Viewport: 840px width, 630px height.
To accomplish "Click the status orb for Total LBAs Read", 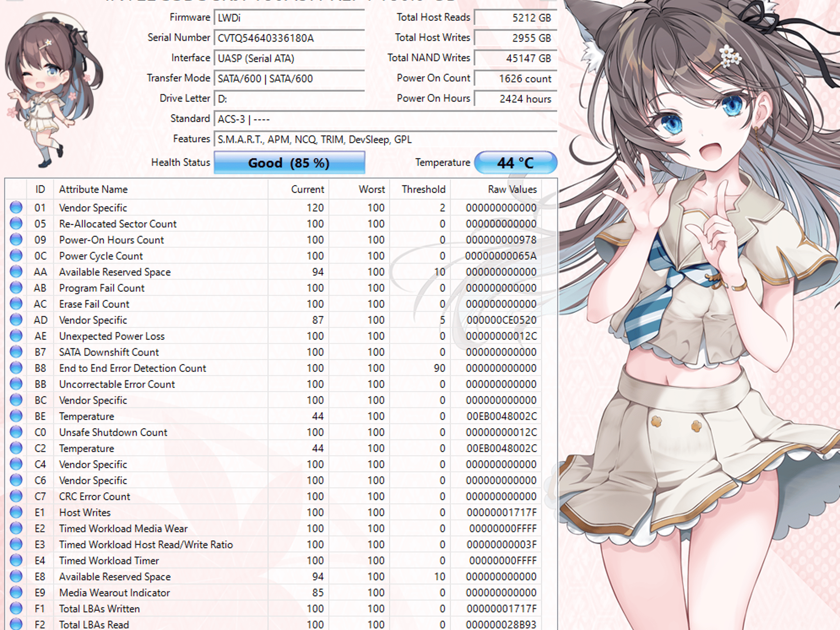I will 16,624.
